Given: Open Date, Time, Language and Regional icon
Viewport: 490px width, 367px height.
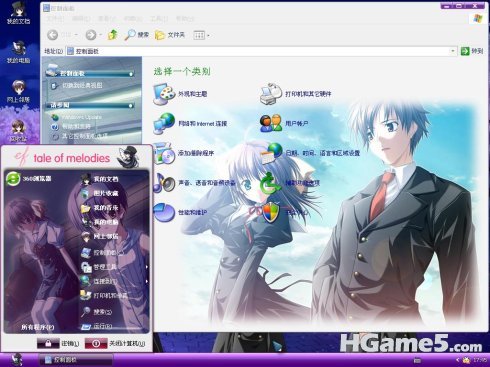Looking at the screenshot, I should click(x=271, y=153).
